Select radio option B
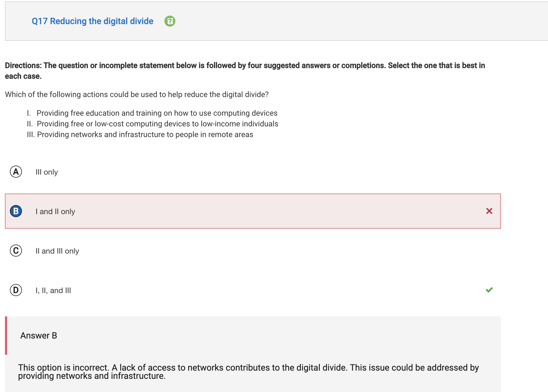Image resolution: width=548 pixels, height=392 pixels. (x=16, y=211)
